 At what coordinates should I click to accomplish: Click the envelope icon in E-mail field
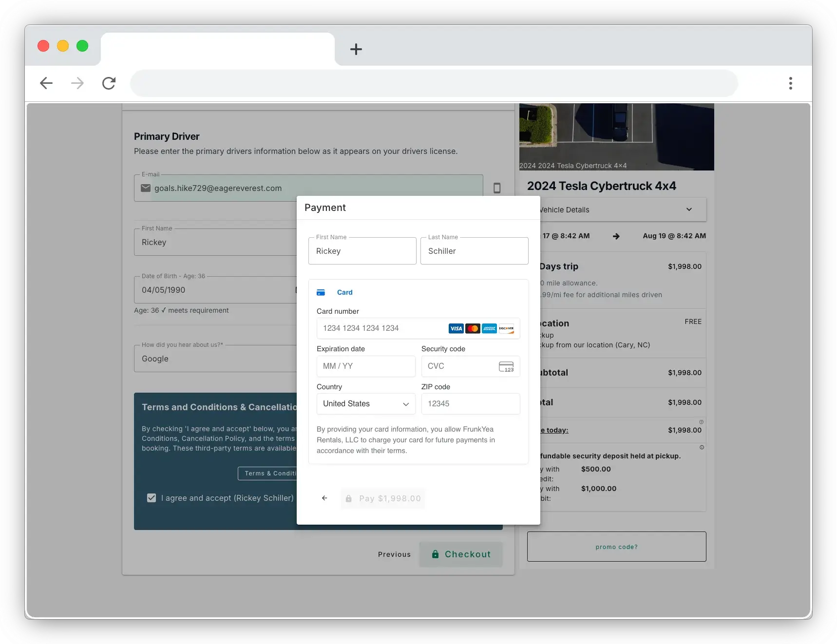click(146, 188)
